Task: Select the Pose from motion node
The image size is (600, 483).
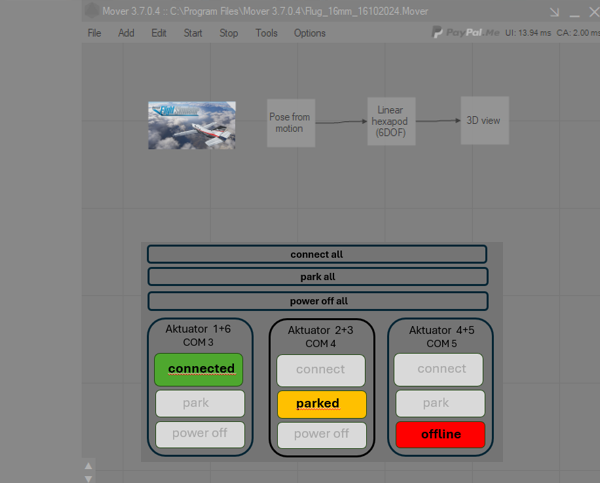Action: [x=289, y=122]
